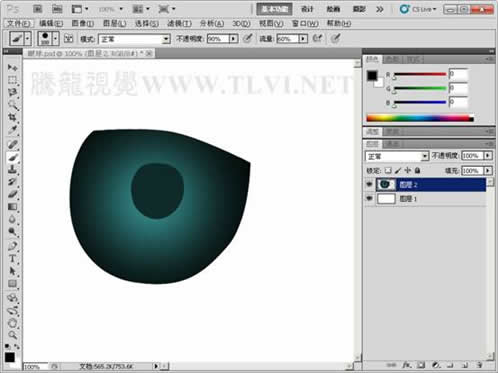Screen dimensions: 498x373
Task: Open the brush blending mode dropdown
Action: point(134,39)
